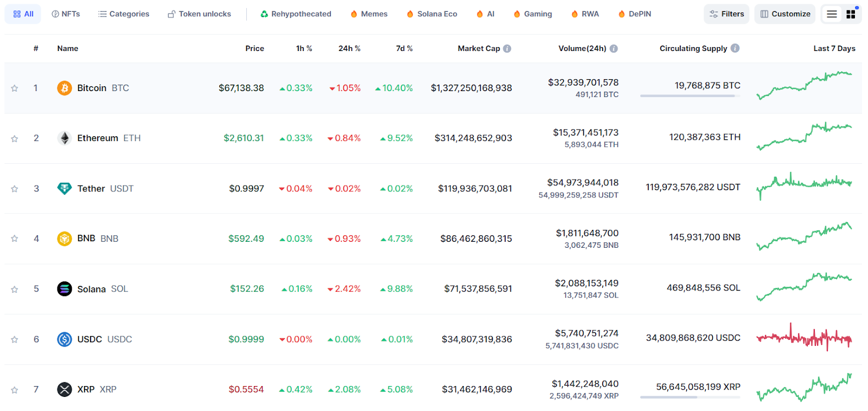Click the Tether coin logo

[x=65, y=188]
